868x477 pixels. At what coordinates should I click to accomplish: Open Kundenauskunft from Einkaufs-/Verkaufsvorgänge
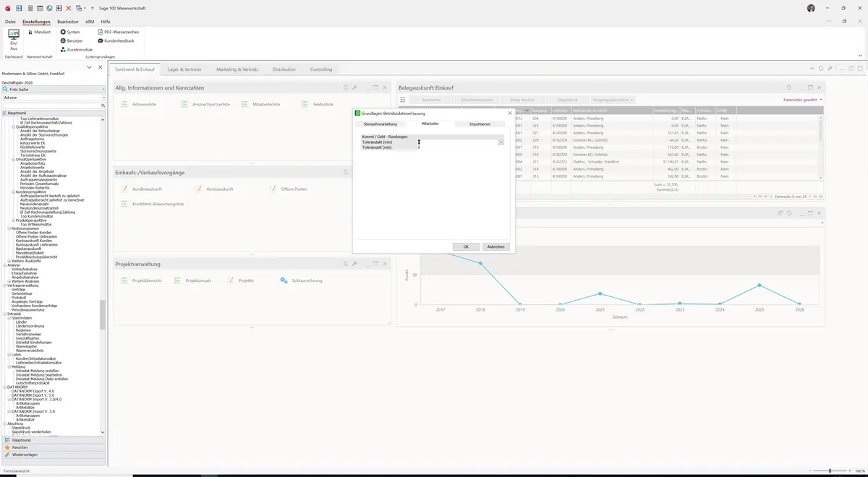click(140, 189)
